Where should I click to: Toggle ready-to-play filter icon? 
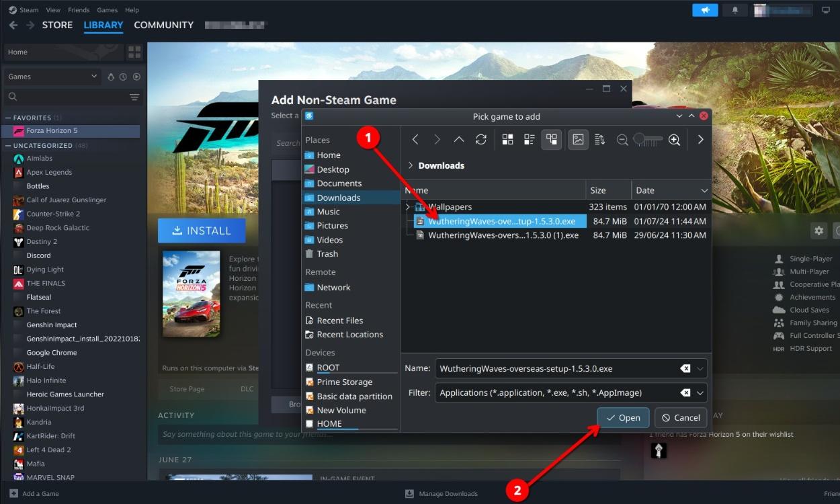pyautogui.click(x=136, y=77)
